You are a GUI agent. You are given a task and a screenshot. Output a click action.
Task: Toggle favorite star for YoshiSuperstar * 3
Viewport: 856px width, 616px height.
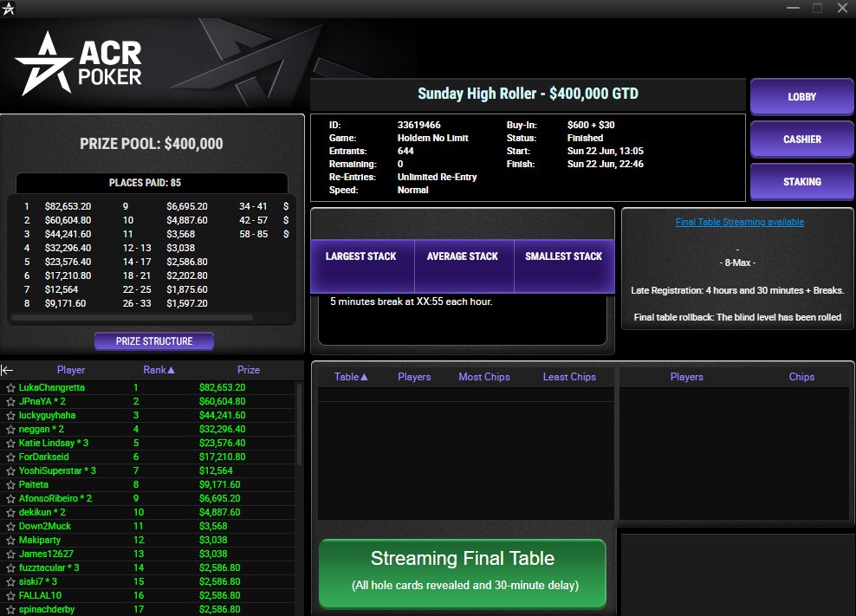click(x=10, y=470)
